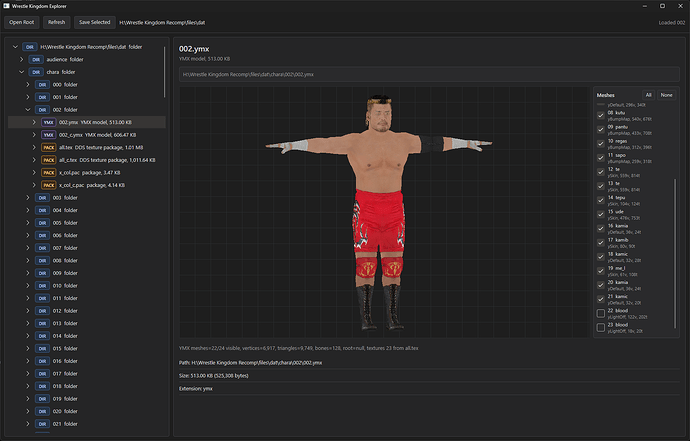Screen dimensions: 690x441
Task: Expand the all.tex texture package
Action: click(34, 147)
